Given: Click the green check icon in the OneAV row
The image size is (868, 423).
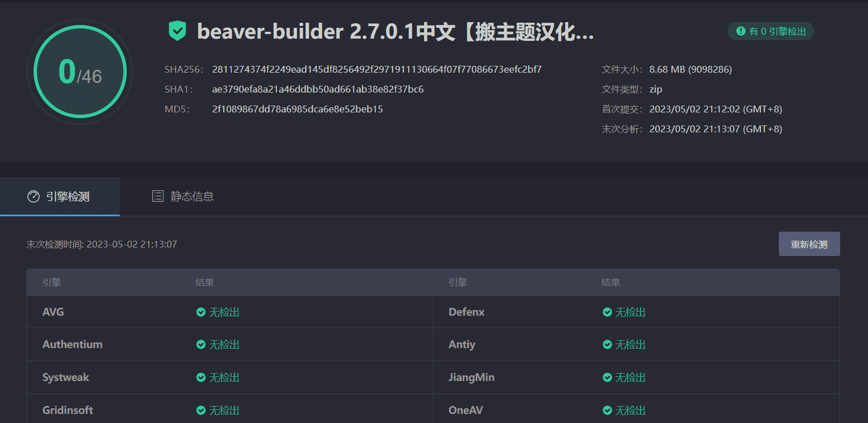Looking at the screenshot, I should [x=607, y=410].
